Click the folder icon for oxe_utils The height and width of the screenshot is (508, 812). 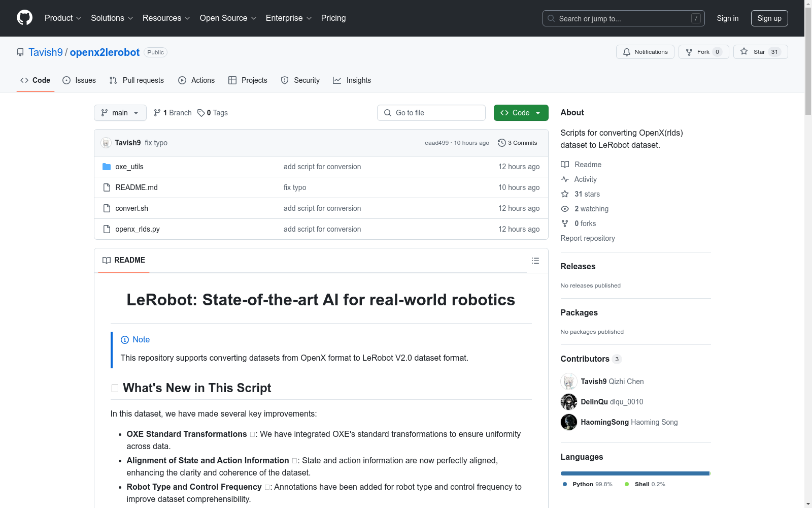pyautogui.click(x=107, y=167)
